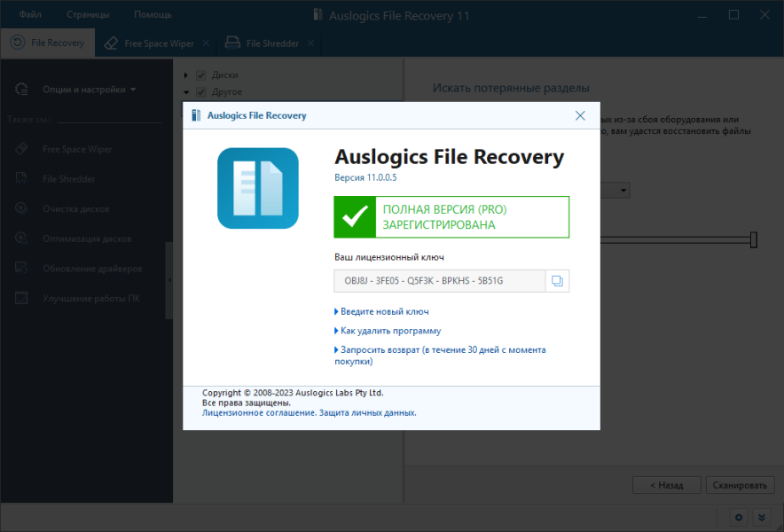Viewport: 784px width, 532px height.
Task: Open the Лицензионное соглашение link
Action: [259, 413]
